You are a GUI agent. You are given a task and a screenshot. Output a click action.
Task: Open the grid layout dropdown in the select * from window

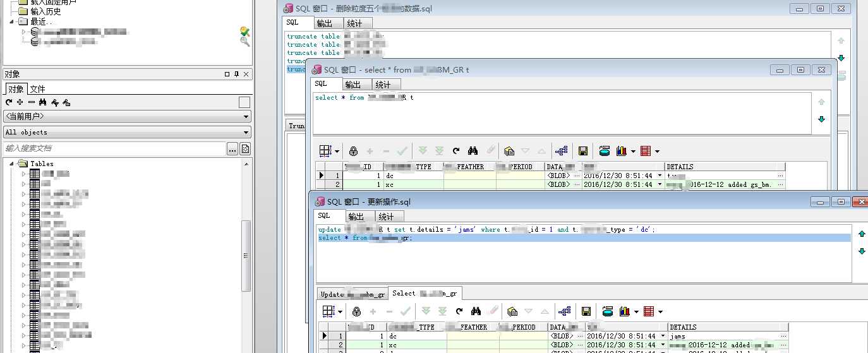click(337, 152)
